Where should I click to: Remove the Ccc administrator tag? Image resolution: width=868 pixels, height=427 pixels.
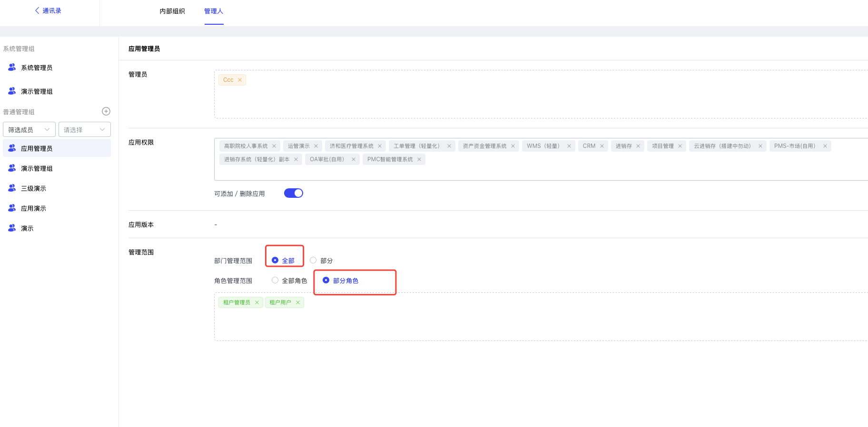pos(240,80)
